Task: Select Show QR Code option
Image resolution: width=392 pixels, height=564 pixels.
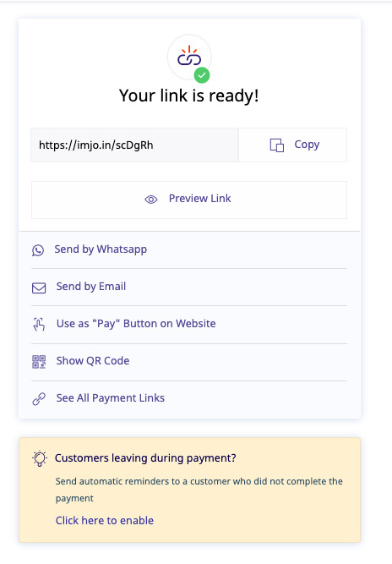Action: point(189,361)
